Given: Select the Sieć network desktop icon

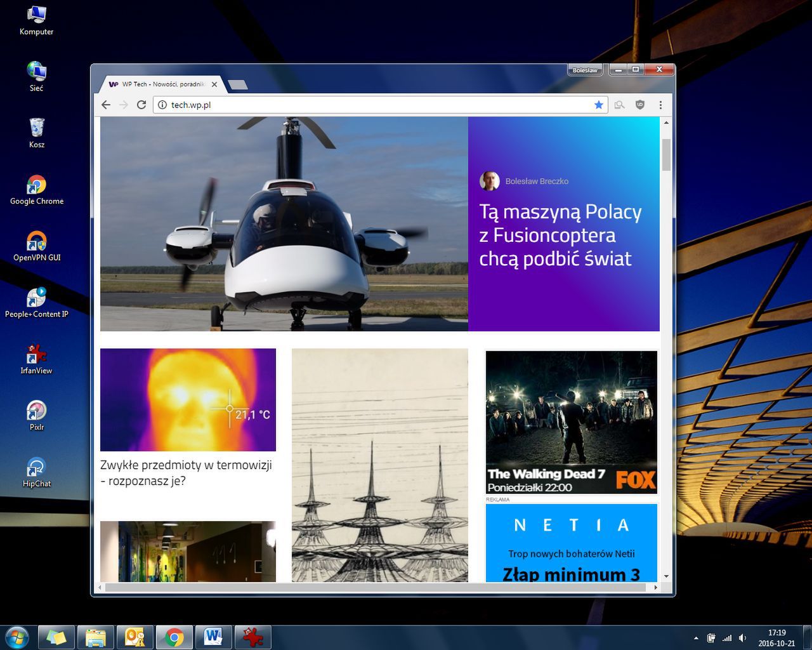Looking at the screenshot, I should coord(36,77).
